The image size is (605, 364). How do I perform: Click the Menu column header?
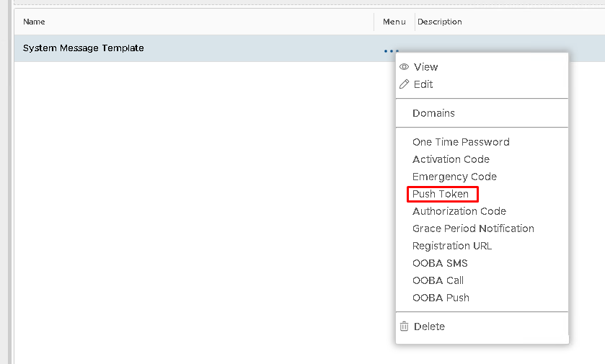[394, 22]
